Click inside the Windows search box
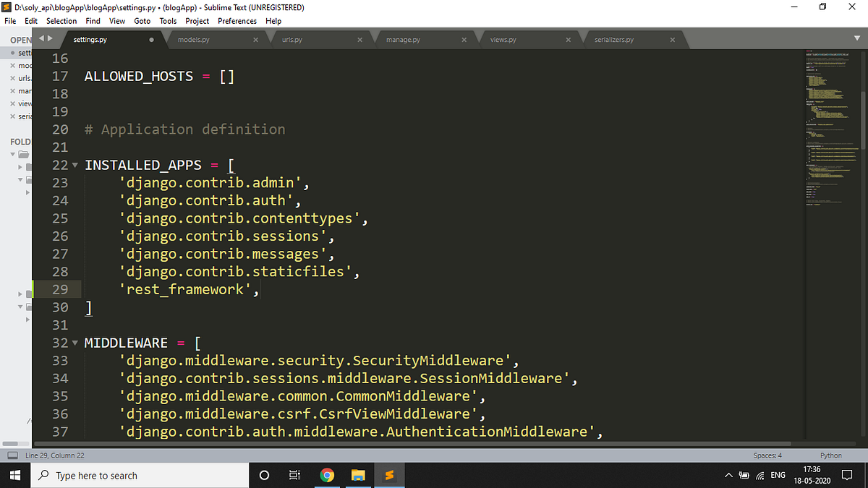 [x=137, y=475]
